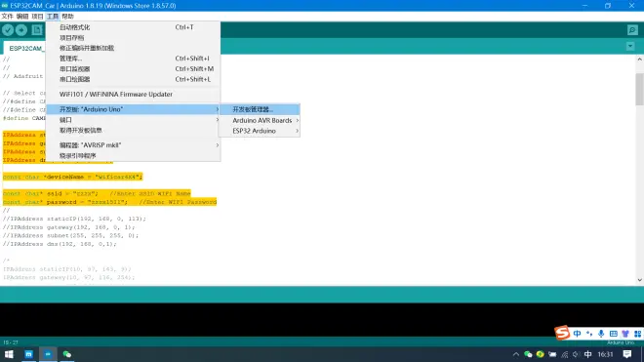Open the 项目 (Sketch) menu

(x=37, y=17)
